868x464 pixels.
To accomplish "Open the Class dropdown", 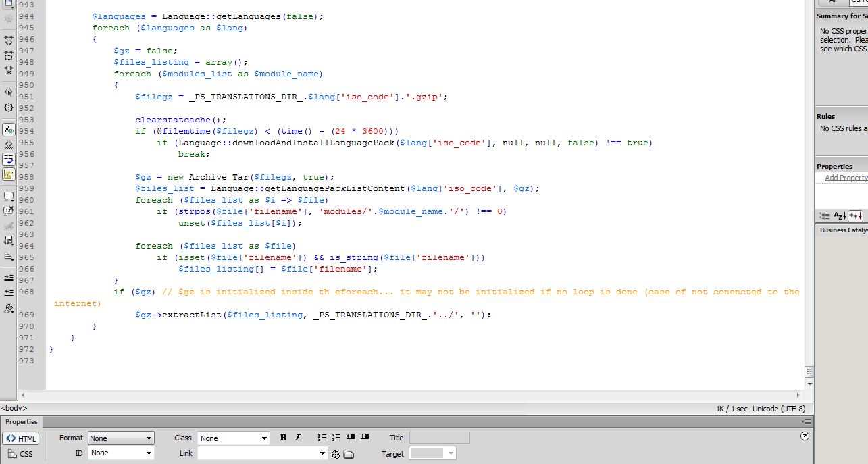I will pos(234,438).
